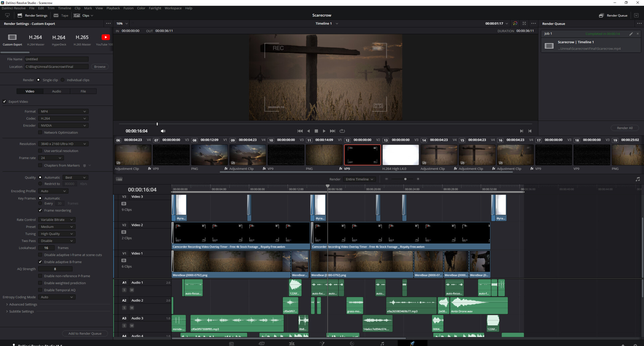Viewport: 644px width, 346px height.
Task: Uncheck Export Video
Action: (5, 101)
